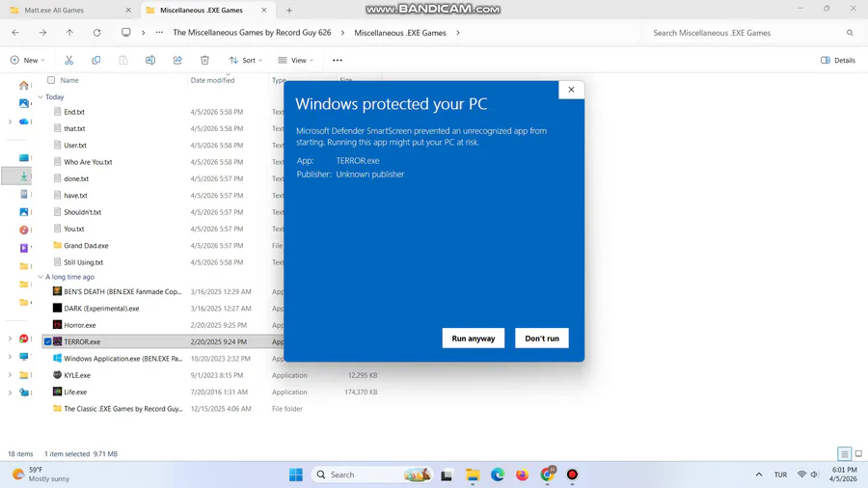868x488 pixels.
Task: Open Downloads in the sidebar
Action: [24, 176]
